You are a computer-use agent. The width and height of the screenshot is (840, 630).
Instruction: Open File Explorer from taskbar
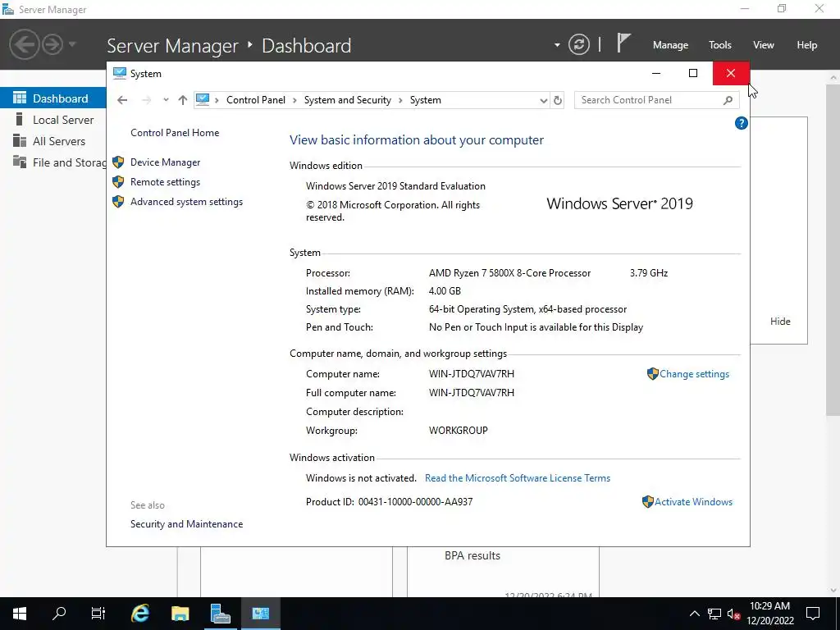[180, 614]
